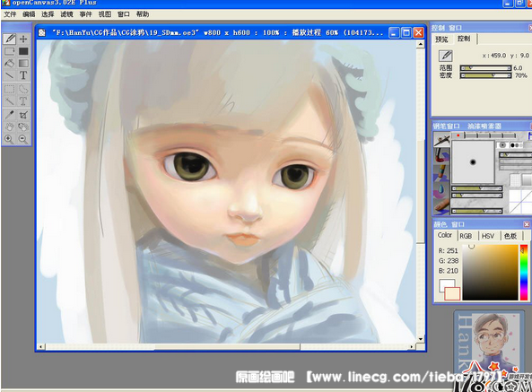Select the Gradient tool

coord(23,64)
